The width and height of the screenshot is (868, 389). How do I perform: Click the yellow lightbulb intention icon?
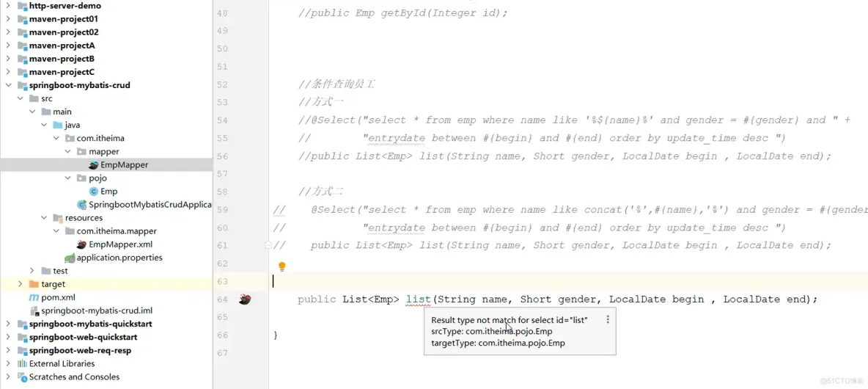pos(282,266)
